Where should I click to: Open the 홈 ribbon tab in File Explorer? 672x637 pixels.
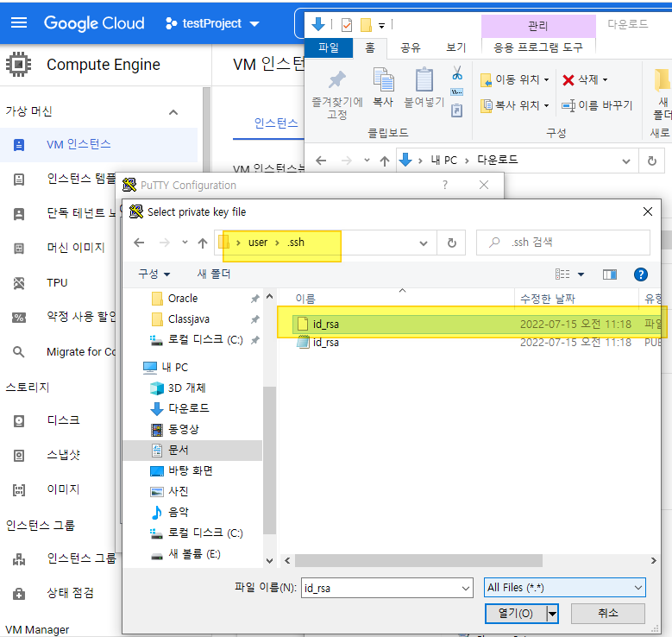click(x=370, y=47)
